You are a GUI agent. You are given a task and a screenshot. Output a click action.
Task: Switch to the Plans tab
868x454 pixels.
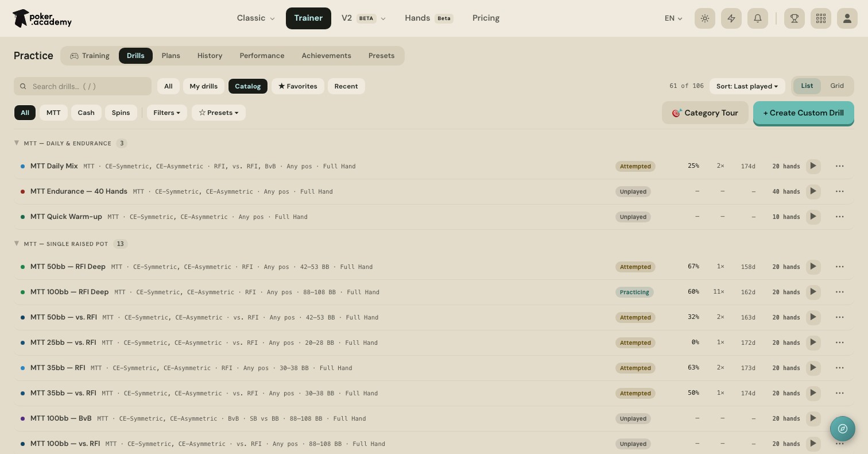click(171, 56)
